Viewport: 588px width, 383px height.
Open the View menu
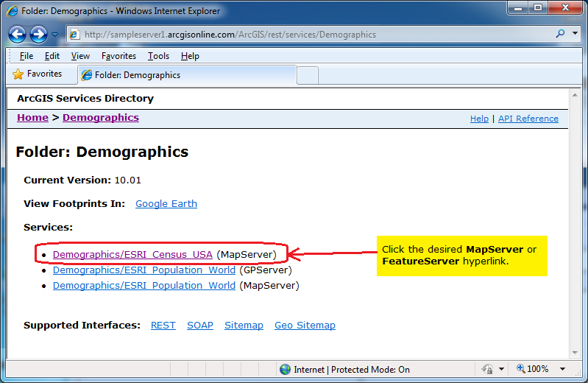80,56
